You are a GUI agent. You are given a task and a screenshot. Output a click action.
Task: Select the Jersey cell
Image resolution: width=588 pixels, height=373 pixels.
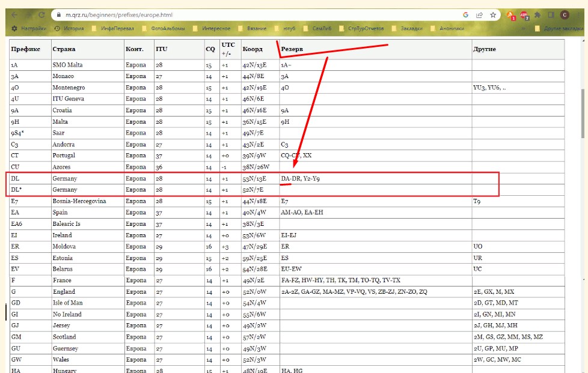[88, 326]
